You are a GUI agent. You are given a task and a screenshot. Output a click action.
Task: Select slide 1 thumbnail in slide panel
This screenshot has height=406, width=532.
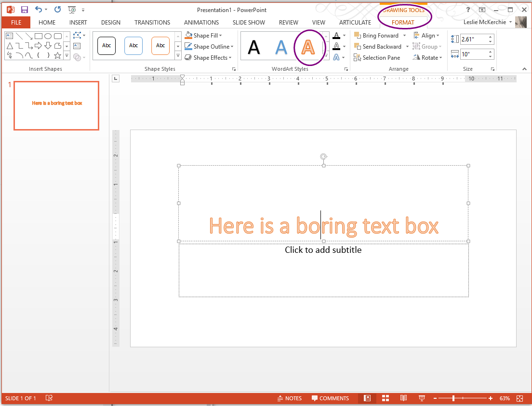point(56,105)
